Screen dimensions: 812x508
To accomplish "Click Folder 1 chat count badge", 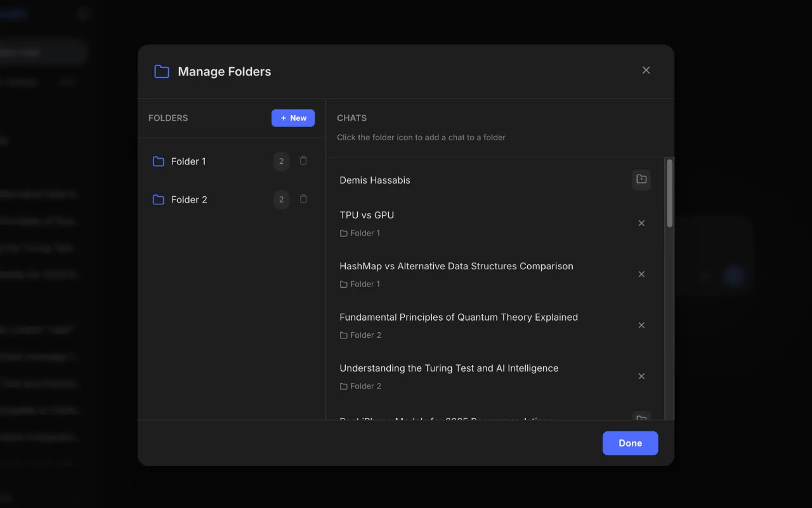I will pyautogui.click(x=282, y=162).
